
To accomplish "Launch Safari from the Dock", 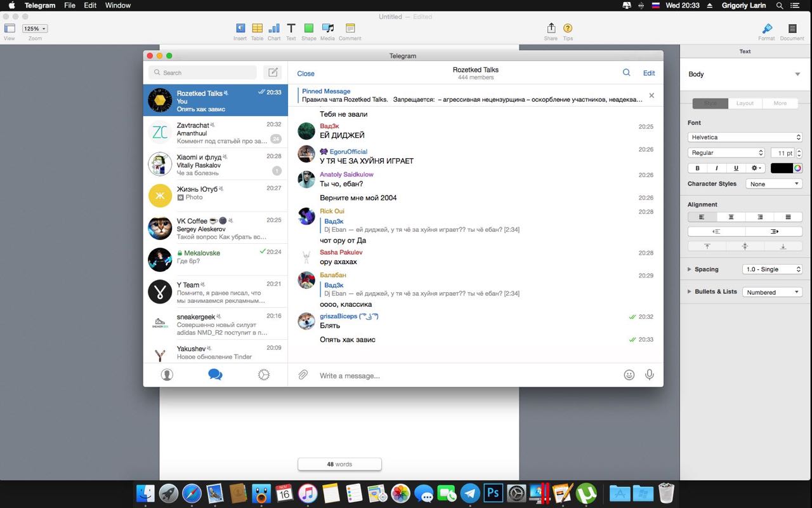I will tap(192, 493).
